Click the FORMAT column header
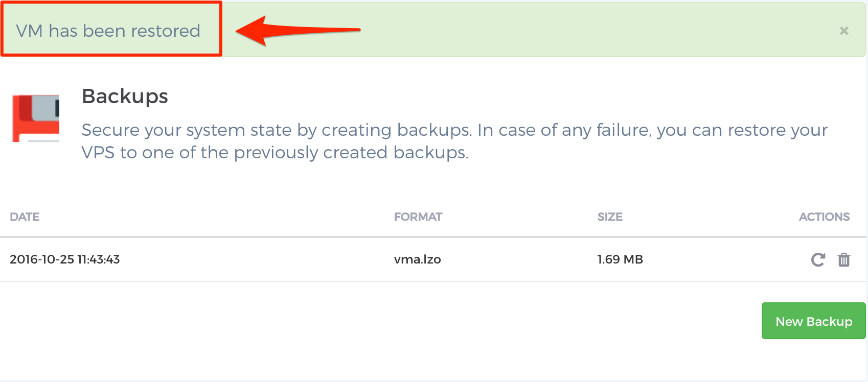This screenshot has width=868, height=382. [418, 217]
